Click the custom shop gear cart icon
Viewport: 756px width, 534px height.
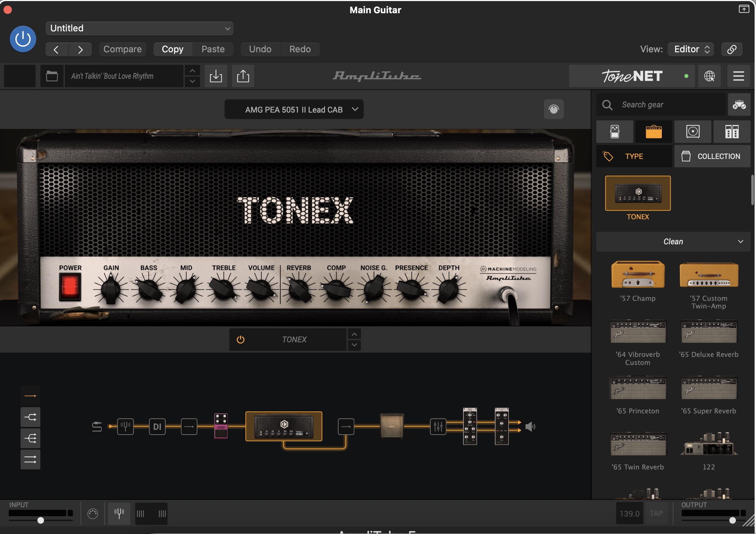click(x=739, y=105)
